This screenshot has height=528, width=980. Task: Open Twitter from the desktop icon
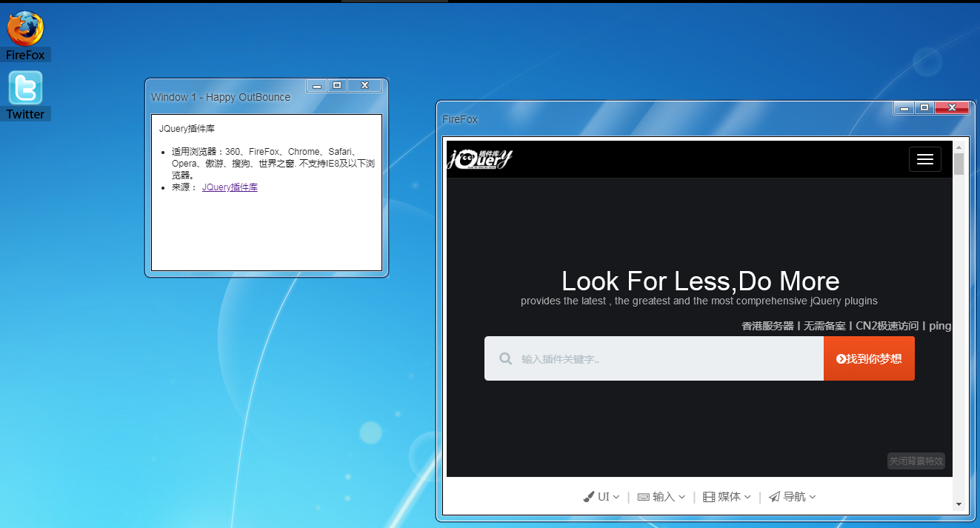(26, 89)
